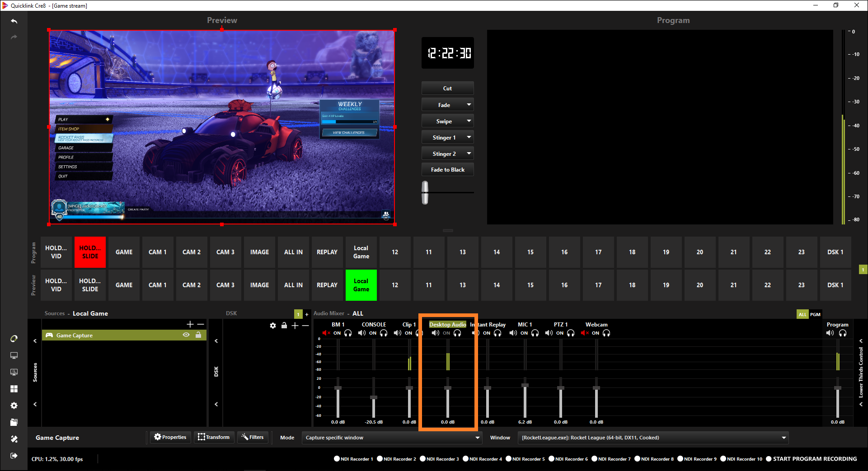Open the Quicklink logo icon in the sidebar

click(x=14, y=339)
